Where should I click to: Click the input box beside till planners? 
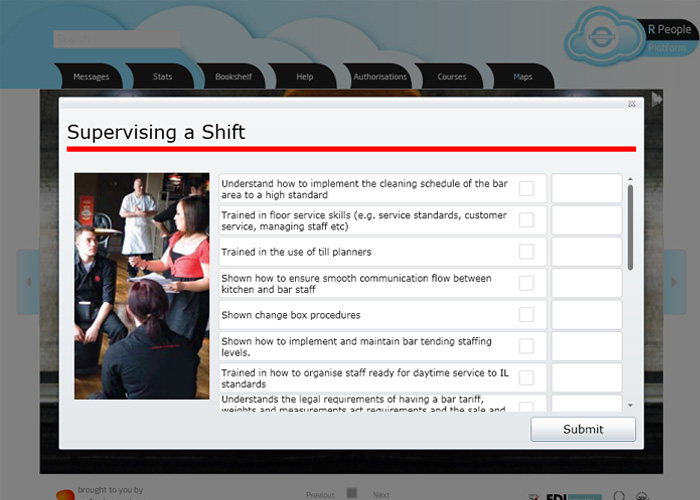pyautogui.click(x=586, y=252)
